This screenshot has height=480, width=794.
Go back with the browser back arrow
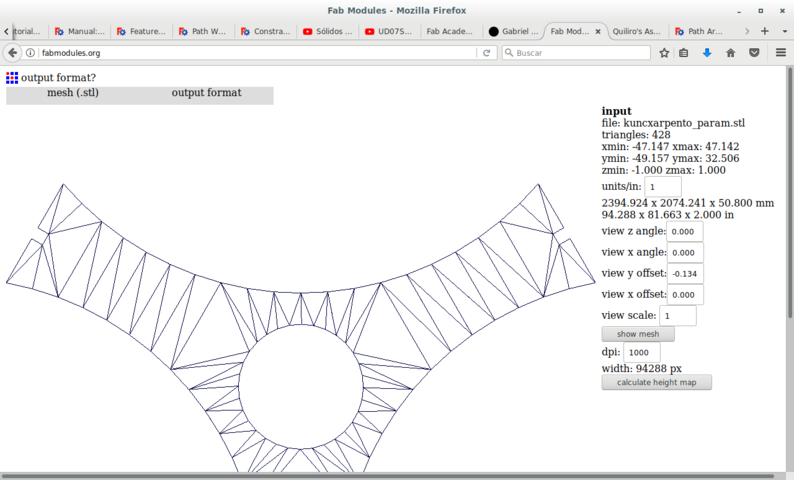point(12,53)
